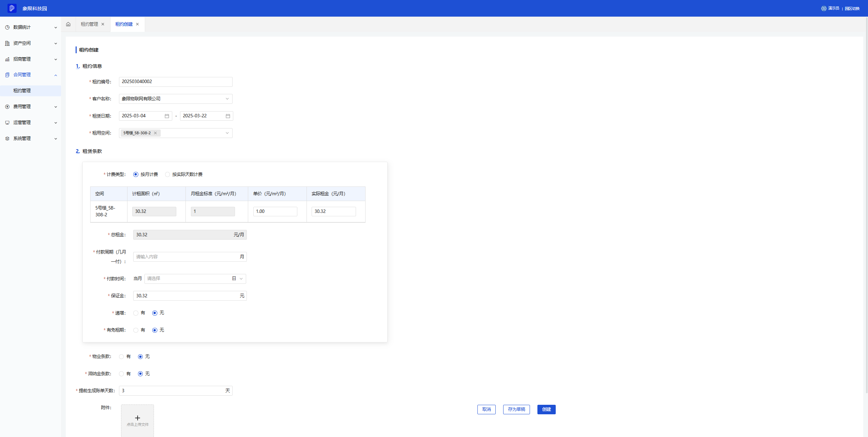Screen dimensions: 868x437
Task: Select 按实际天数计费 billing type
Action: pos(167,175)
